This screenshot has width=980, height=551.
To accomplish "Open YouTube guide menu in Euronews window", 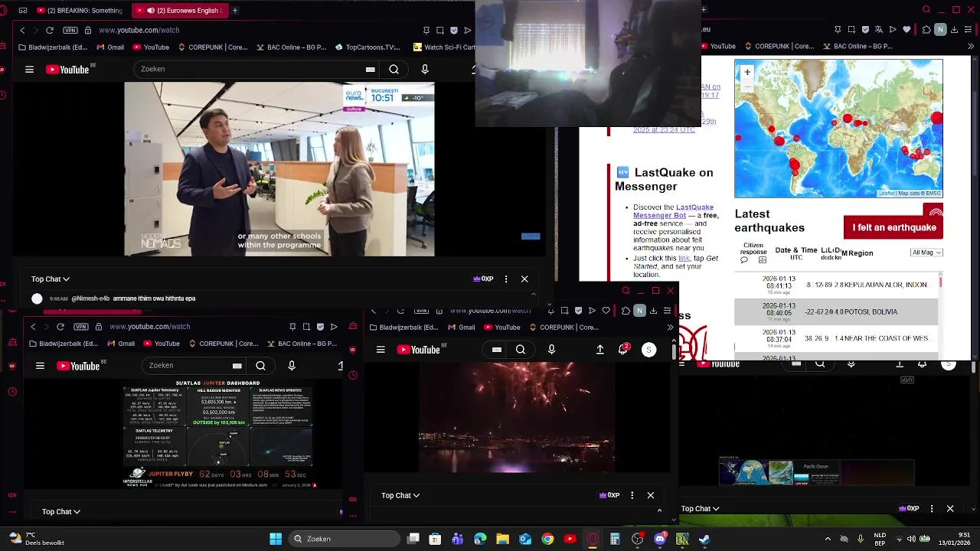I will pyautogui.click(x=29, y=70).
